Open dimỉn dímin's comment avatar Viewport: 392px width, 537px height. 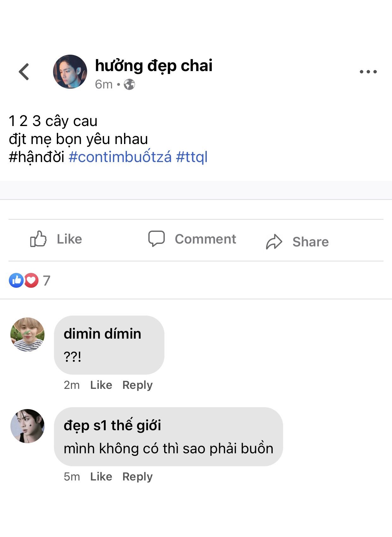tap(27, 335)
